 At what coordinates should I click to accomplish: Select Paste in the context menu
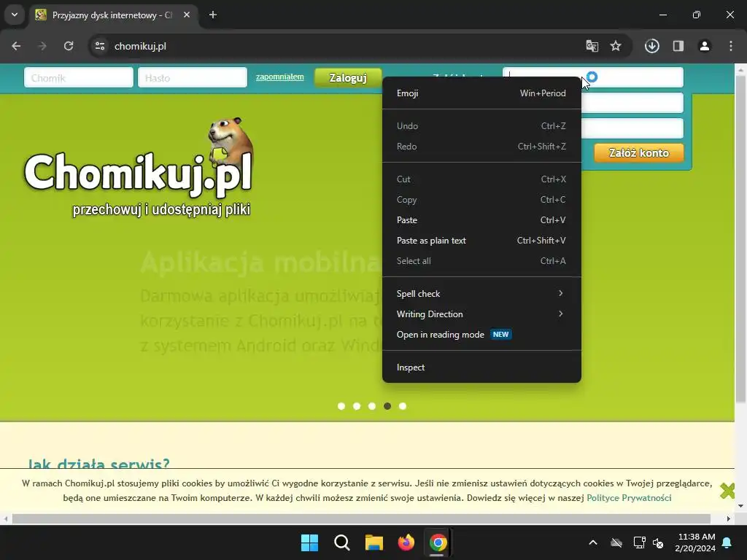(481, 220)
